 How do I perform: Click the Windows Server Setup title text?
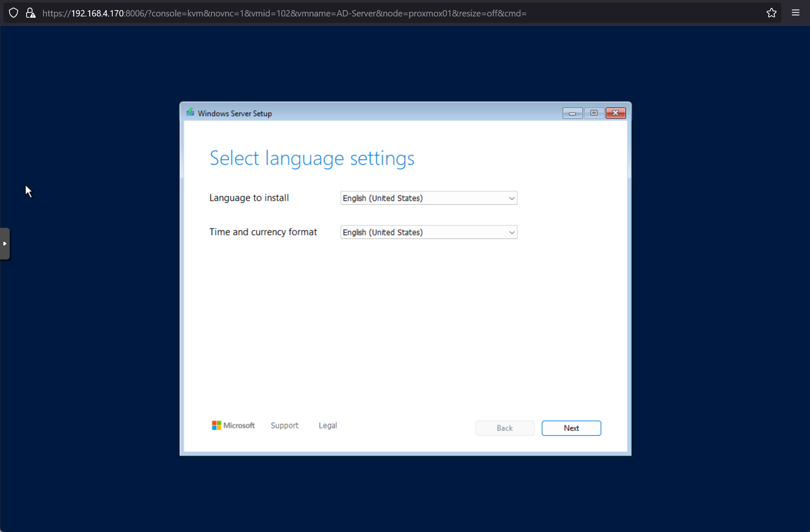point(235,113)
